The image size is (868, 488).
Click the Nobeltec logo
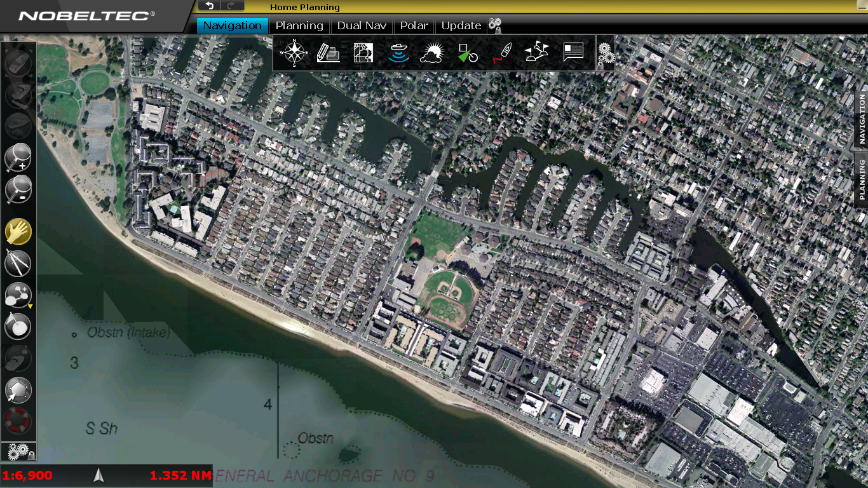[x=87, y=15]
